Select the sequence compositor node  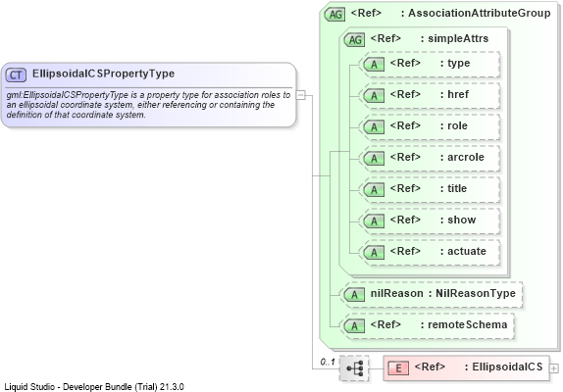pos(354,368)
